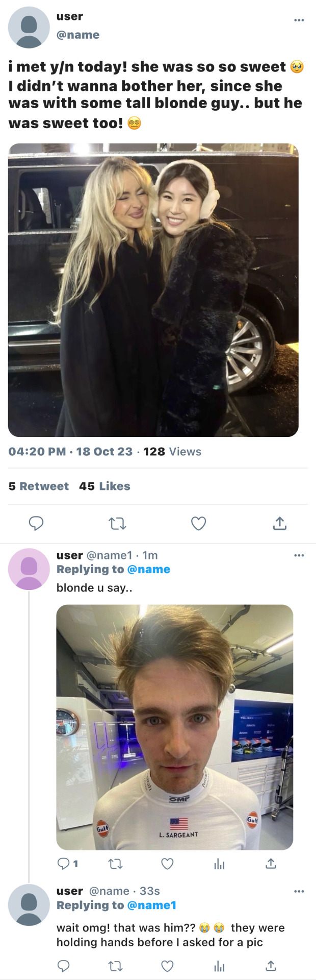The image size is (316, 980).
Task: Open the selfie photo in reply
Action: 174,727
